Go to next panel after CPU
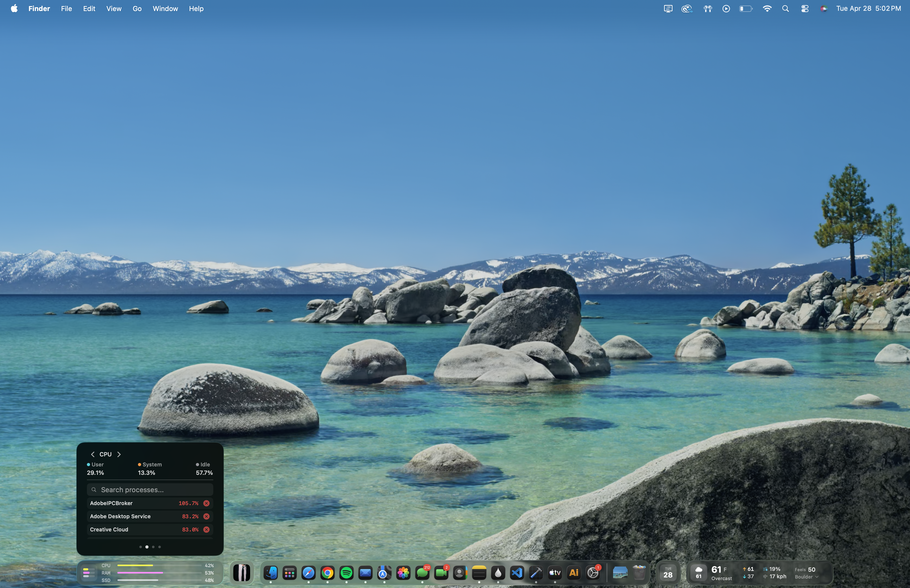Viewport: 910px width, 588px height. tap(119, 454)
